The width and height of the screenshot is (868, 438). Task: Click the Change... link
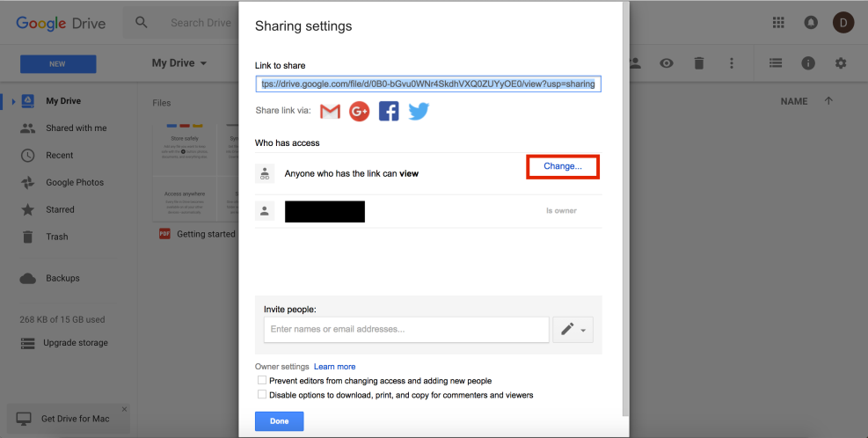click(563, 166)
